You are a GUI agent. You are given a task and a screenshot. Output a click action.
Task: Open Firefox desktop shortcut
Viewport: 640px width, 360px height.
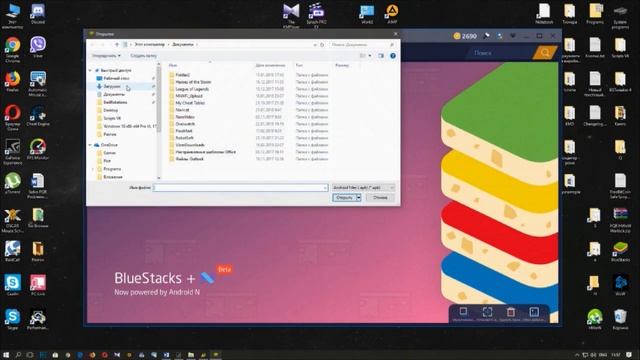click(13, 81)
